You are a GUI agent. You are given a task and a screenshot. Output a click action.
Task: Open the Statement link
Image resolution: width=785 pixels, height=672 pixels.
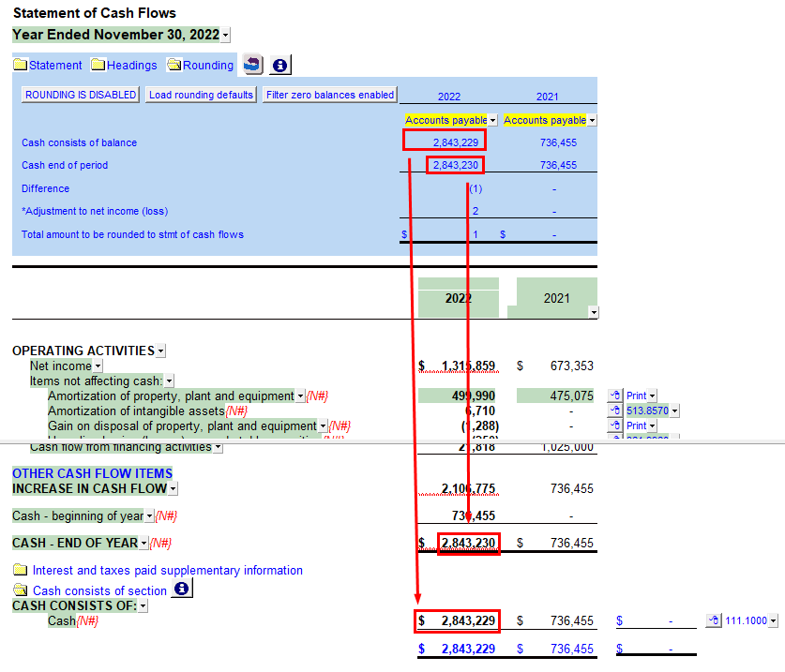coord(55,65)
